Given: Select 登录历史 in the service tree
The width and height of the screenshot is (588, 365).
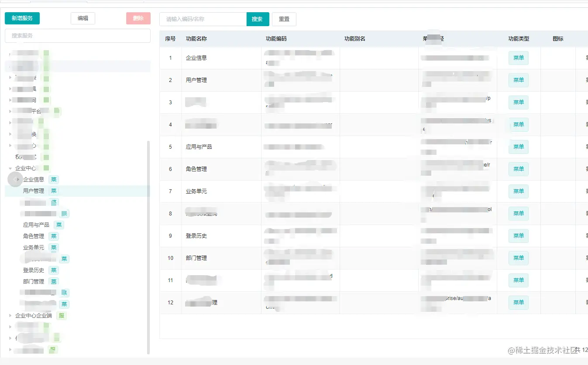Looking at the screenshot, I should point(34,270).
